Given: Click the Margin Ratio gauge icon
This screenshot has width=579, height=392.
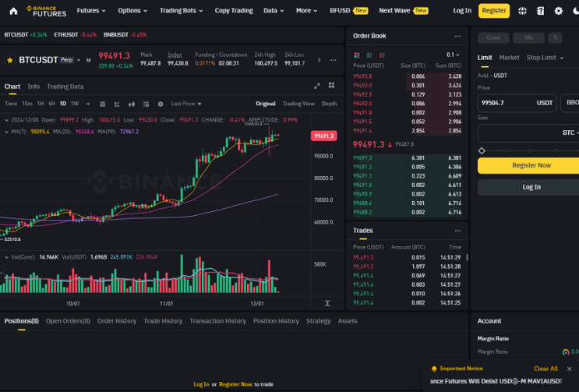Looking at the screenshot, I should (565, 352).
